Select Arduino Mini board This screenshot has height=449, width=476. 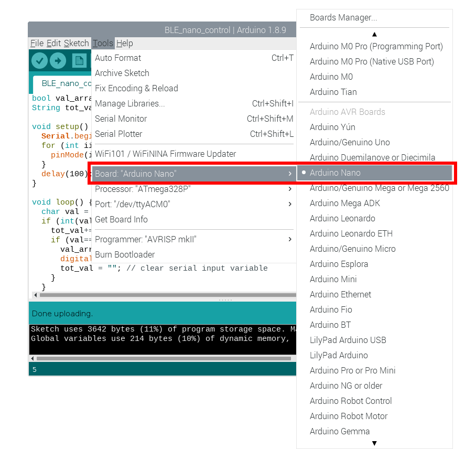374,279
